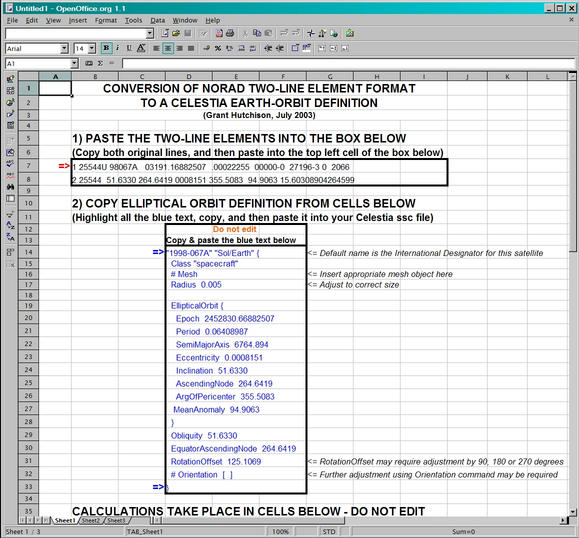Open the Edit menu
The image size is (579, 538).
[x=32, y=20]
